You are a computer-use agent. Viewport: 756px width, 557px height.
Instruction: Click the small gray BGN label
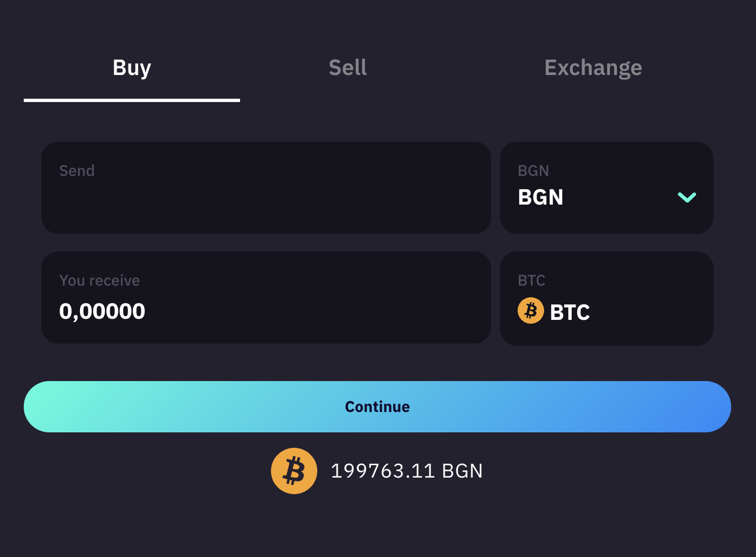pyautogui.click(x=533, y=171)
